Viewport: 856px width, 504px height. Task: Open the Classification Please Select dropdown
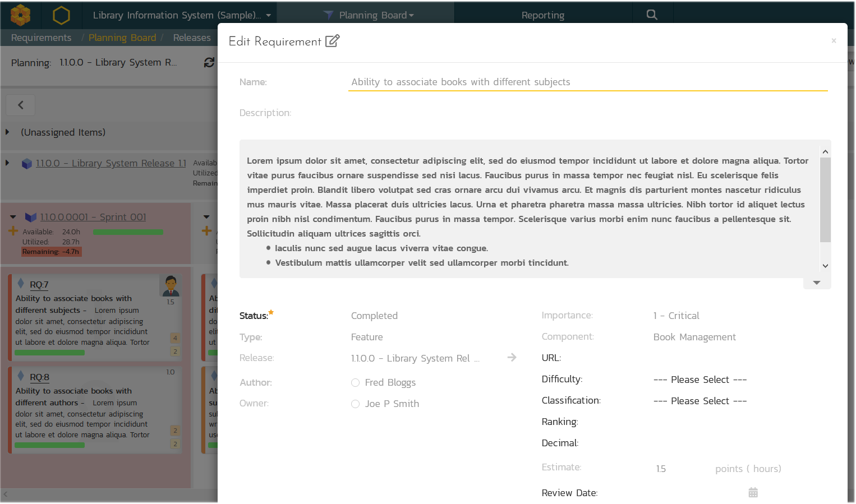point(699,401)
